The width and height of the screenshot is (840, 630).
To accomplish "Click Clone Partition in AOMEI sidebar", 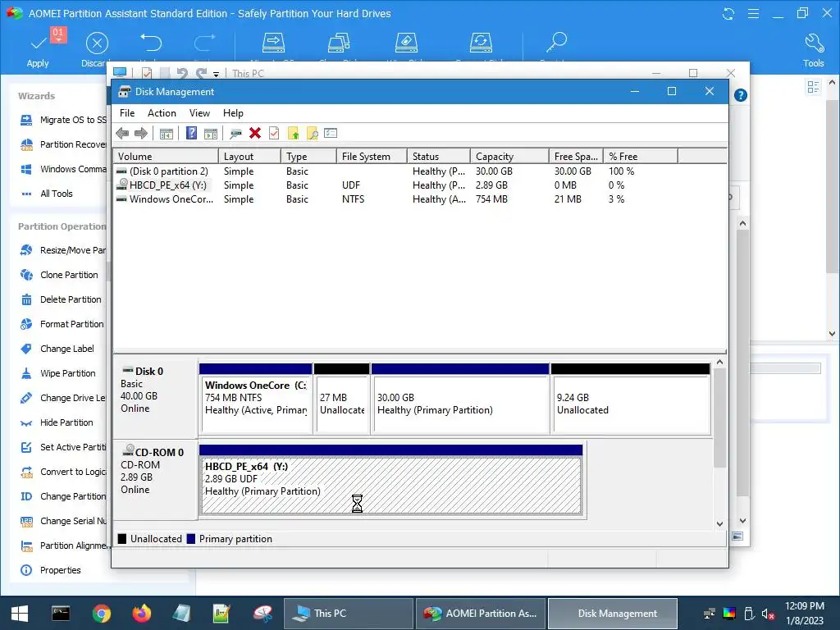I will tap(60, 275).
